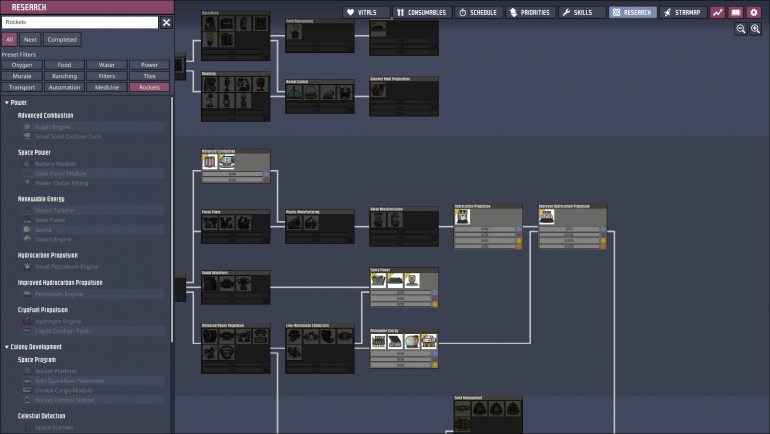Screen dimensions: 770x434
Task: Click top progress bar in Renewable Energy node
Action: [x=401, y=353]
